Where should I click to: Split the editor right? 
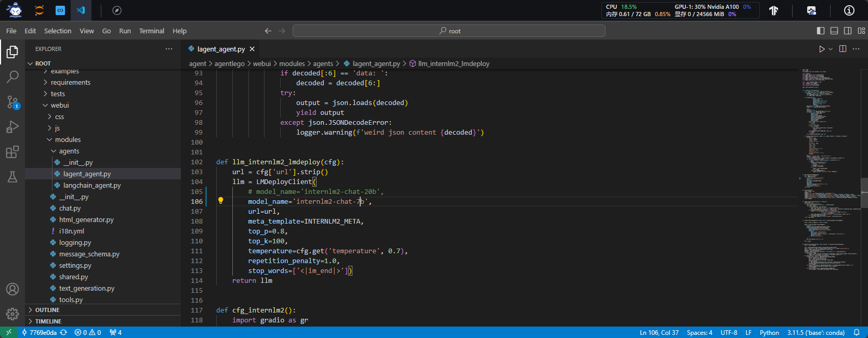click(843, 49)
